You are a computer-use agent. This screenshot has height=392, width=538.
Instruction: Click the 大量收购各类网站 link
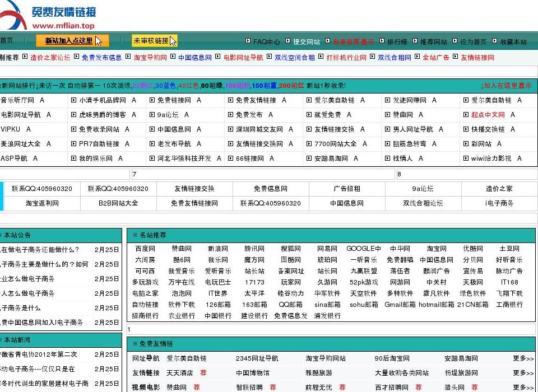coord(402,373)
